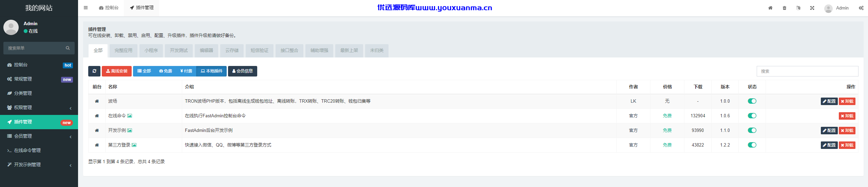Select the 全部 category tab
The image size is (868, 187).
click(x=98, y=50)
